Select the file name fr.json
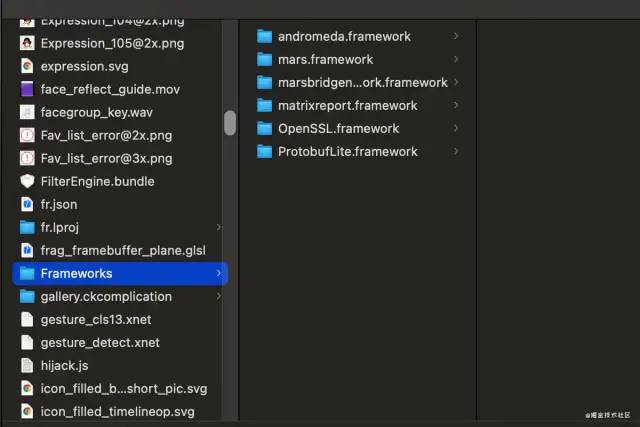Image resolution: width=640 pixels, height=427 pixels. pos(59,204)
